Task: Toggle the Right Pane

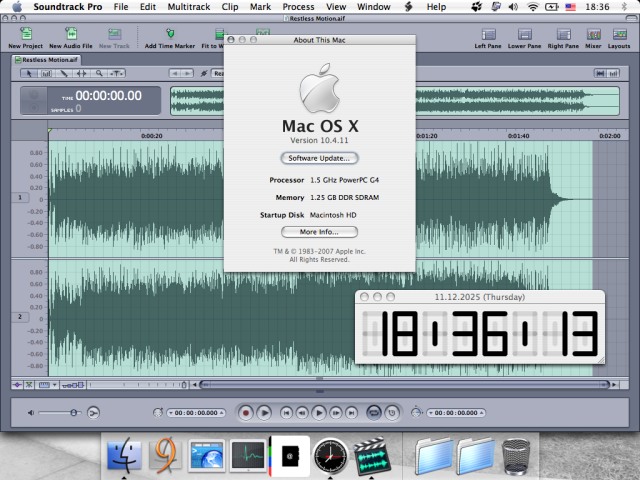Action: (563, 36)
